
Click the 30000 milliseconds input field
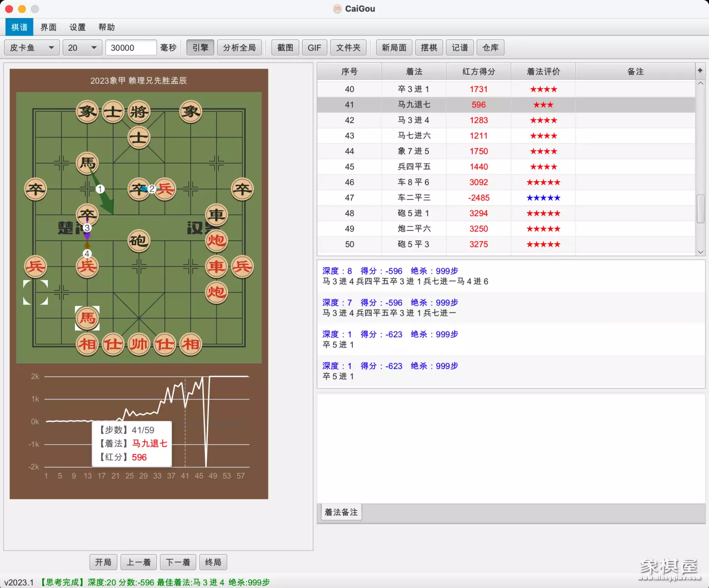[x=131, y=48]
